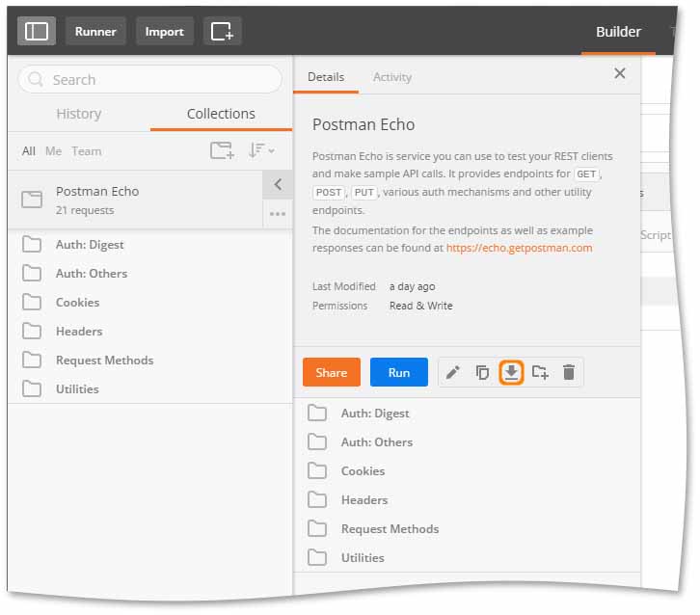Image resolution: width=700 pixels, height=615 pixels.
Task: Click the GET code tag in description
Action: coord(586,174)
